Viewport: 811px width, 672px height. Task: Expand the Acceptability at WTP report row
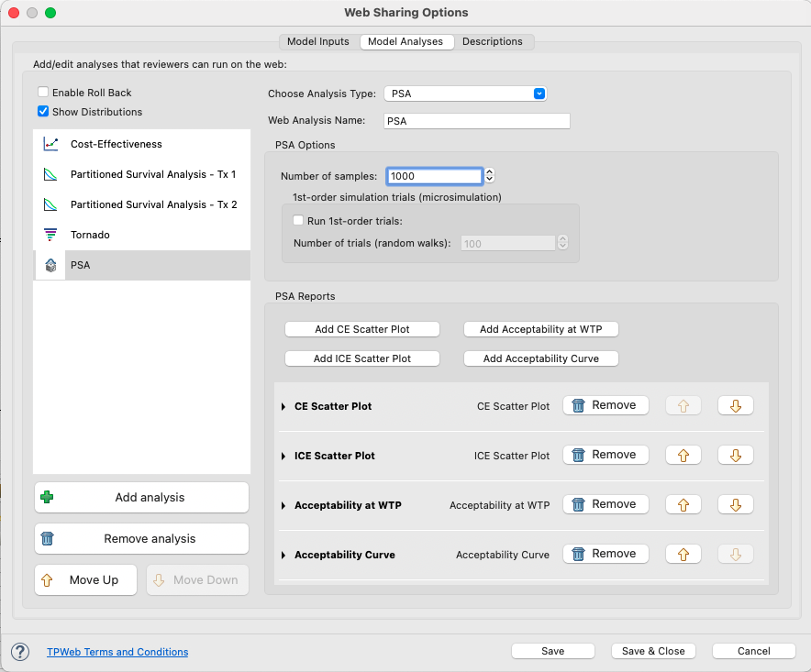[x=283, y=505]
